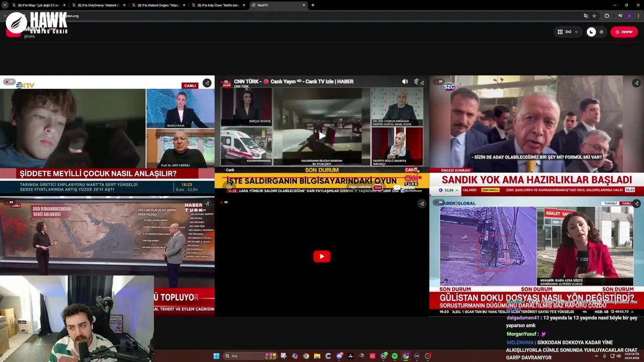644x362 pixels.
Task: Click panel number badge 01 on NTV
Action: pos(9,81)
